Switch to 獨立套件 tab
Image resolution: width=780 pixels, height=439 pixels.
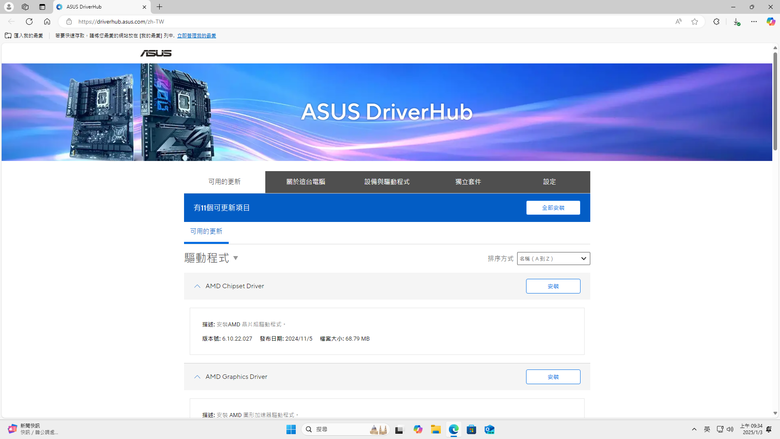pyautogui.click(x=468, y=182)
